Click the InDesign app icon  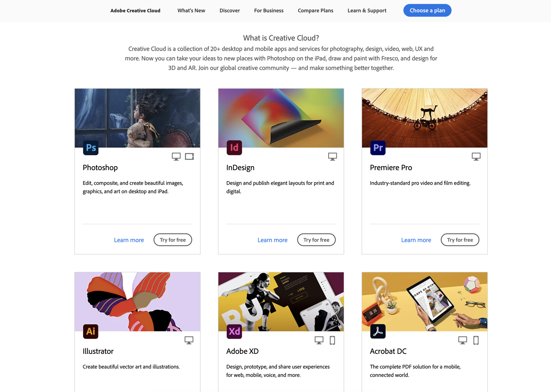point(234,148)
